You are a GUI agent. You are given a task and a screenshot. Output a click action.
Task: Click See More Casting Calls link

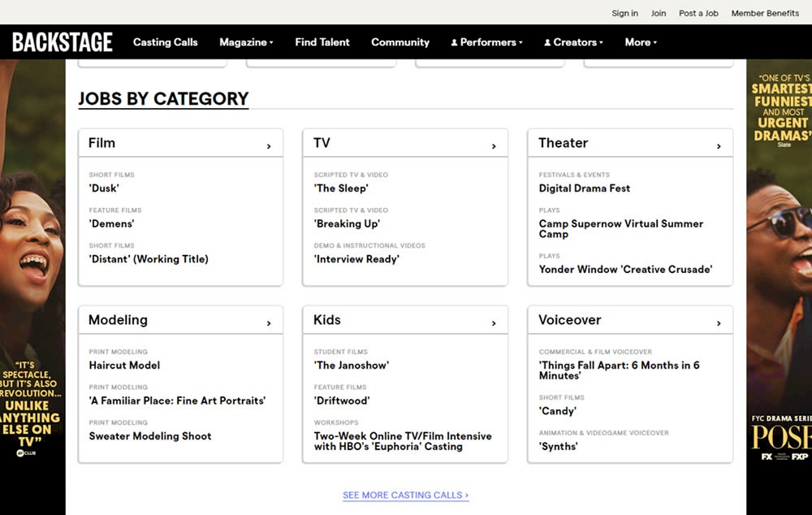(405, 495)
